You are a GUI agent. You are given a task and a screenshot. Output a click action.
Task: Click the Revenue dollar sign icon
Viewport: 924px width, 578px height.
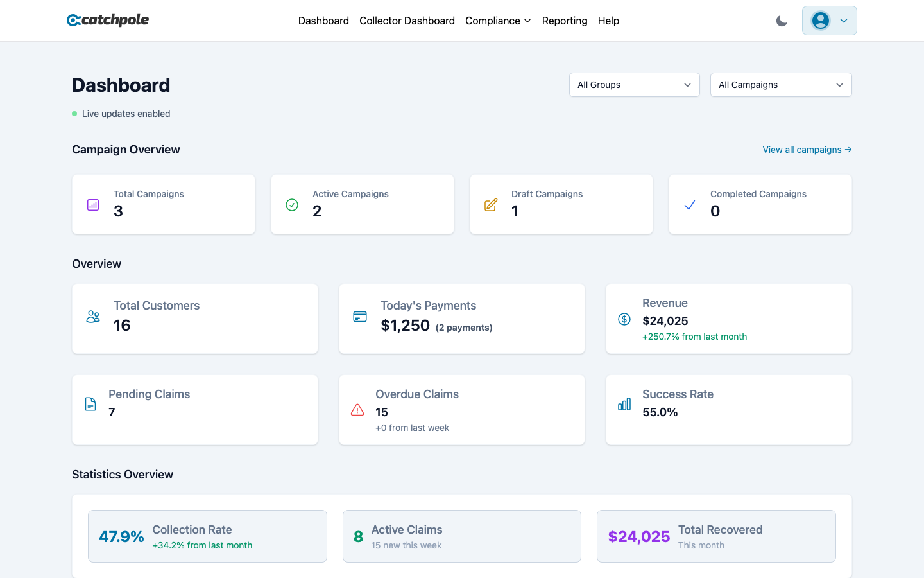(x=624, y=319)
